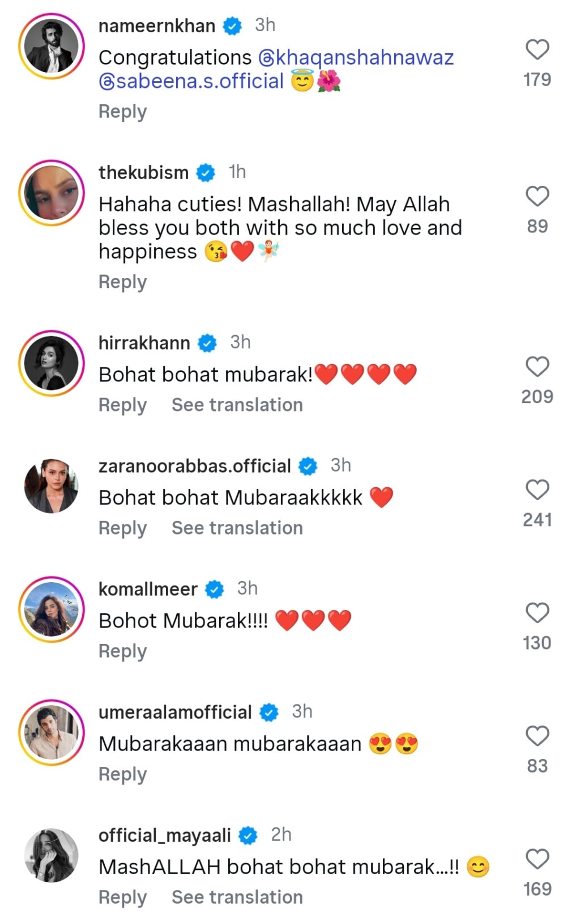Toggle like on komallmeer's comment

(x=537, y=612)
